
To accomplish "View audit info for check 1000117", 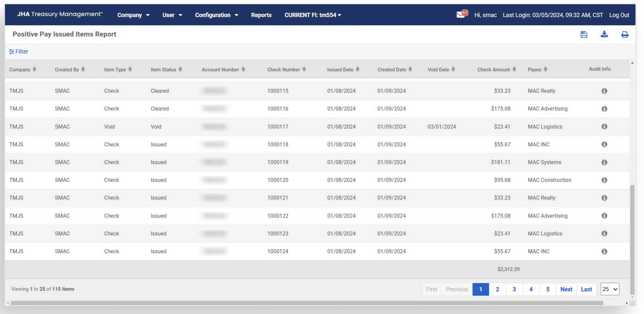I will click(604, 127).
